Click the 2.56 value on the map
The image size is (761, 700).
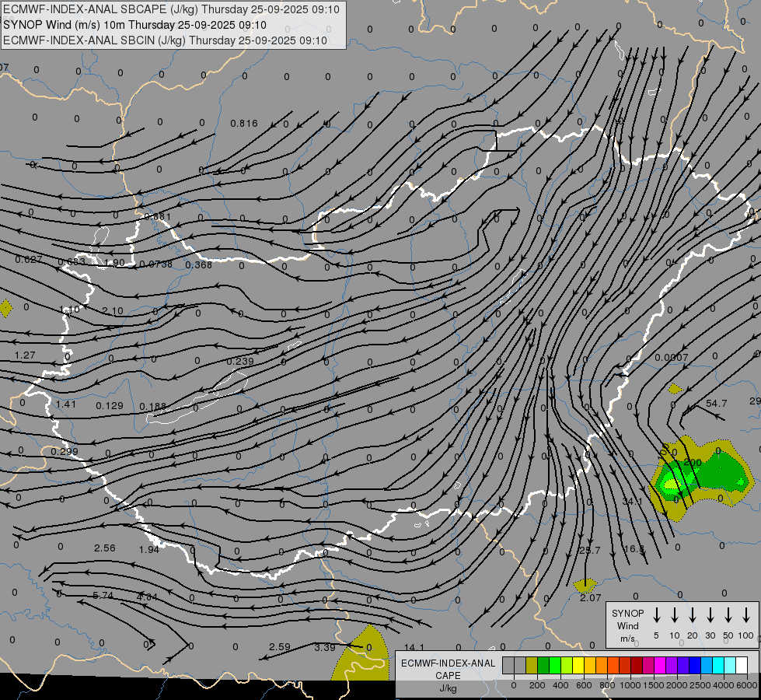[105, 548]
